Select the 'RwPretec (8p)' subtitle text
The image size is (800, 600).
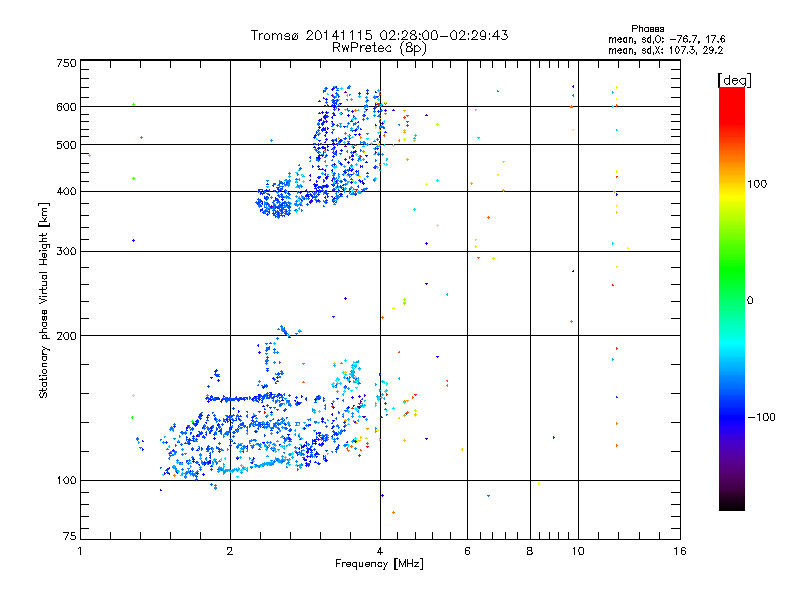379,48
